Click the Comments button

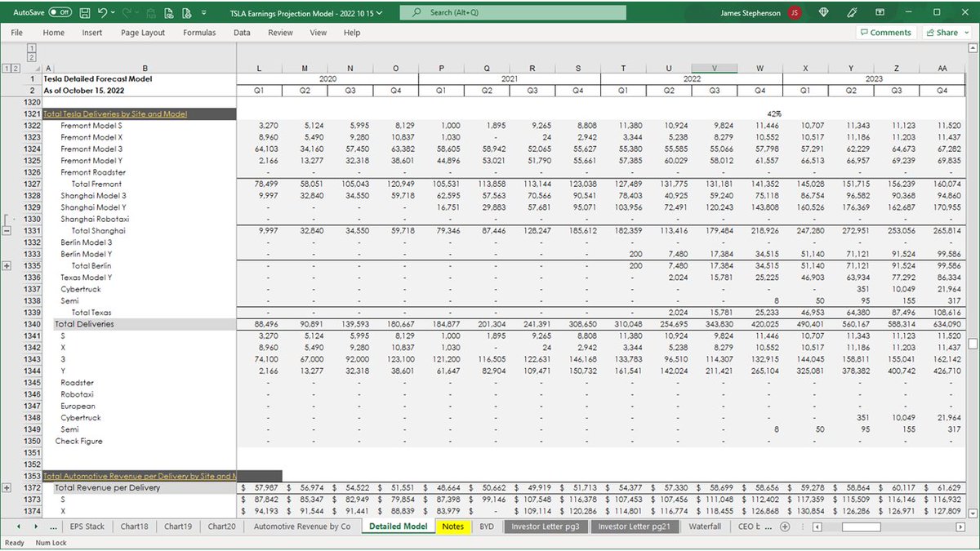[885, 33]
